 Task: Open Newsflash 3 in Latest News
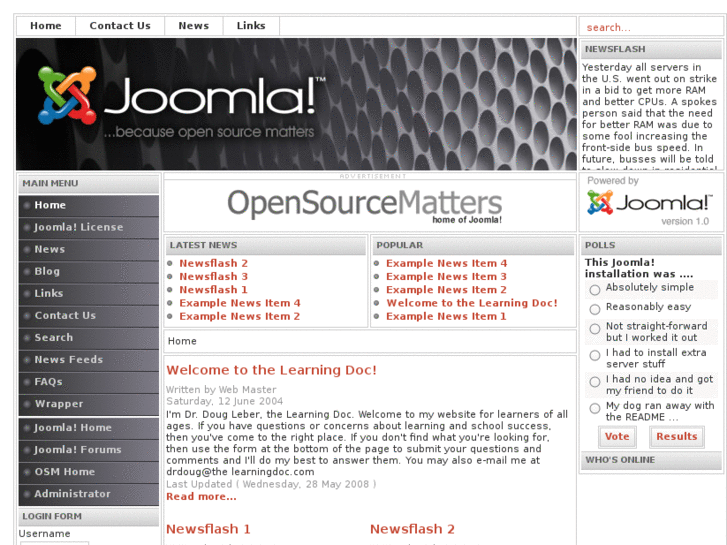pyautogui.click(x=214, y=276)
